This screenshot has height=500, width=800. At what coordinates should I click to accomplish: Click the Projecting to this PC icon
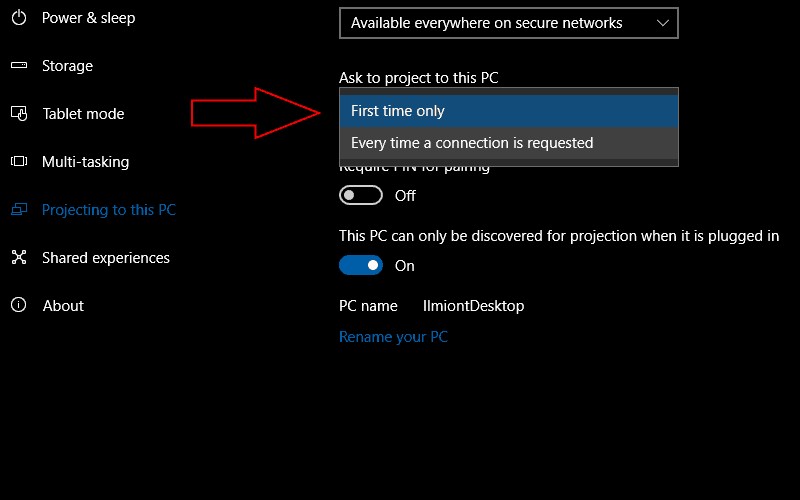coord(19,209)
